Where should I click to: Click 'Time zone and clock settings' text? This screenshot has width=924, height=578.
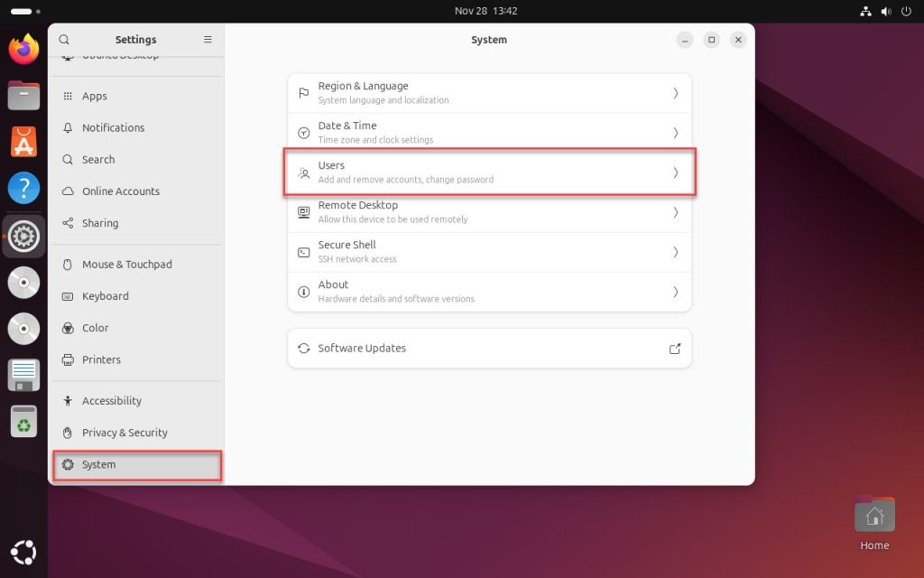[375, 140]
